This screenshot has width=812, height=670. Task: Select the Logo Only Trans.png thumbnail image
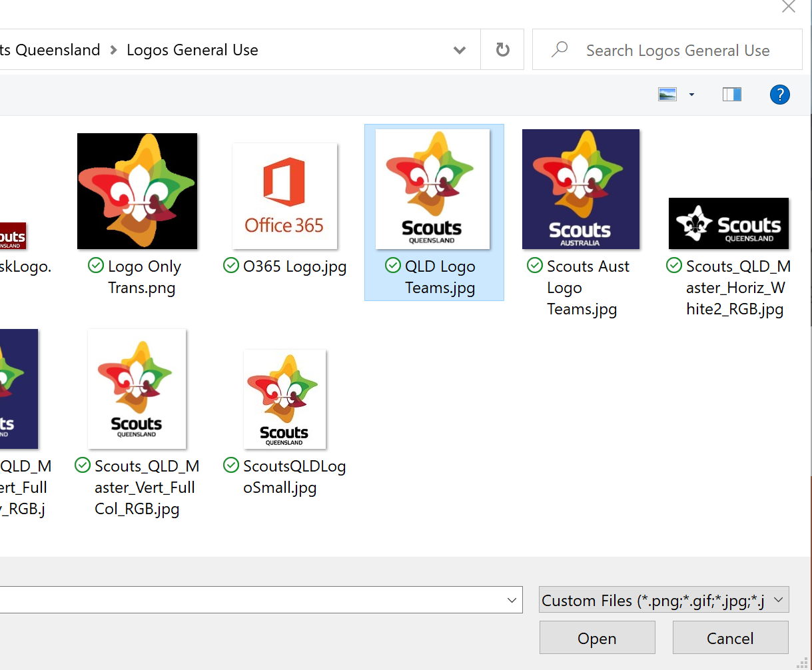tap(137, 191)
